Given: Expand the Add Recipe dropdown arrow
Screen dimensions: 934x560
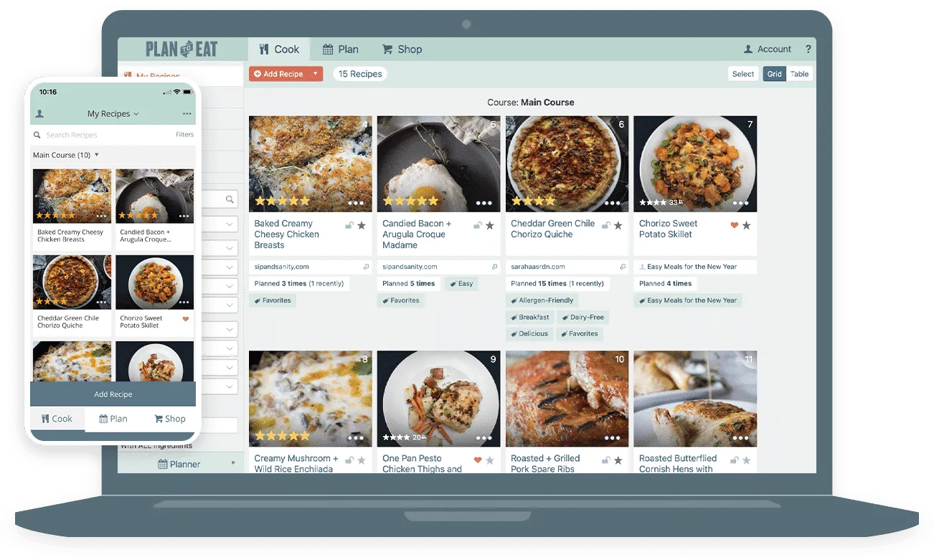Looking at the screenshot, I should [315, 74].
